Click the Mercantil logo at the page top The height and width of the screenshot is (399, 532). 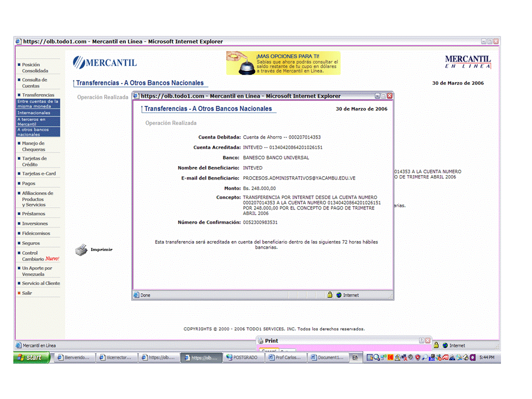105,63
